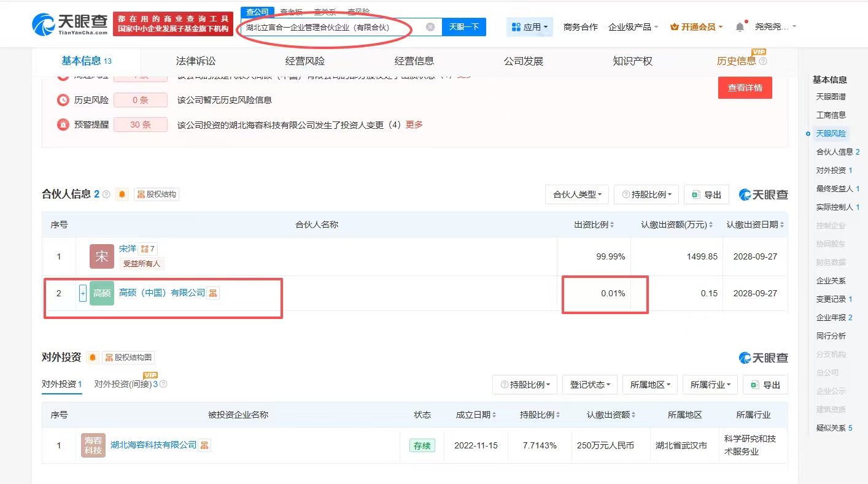Image resolution: width=868 pixels, height=484 pixels.
Task: Click the 对外投资 alert bell icon
Action: click(x=93, y=357)
